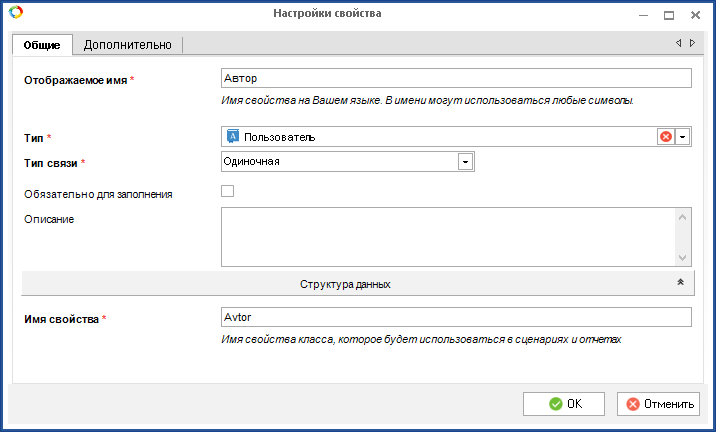716x432 pixels.
Task: Click the Имя свойства field with Avtor
Action: coord(456,317)
